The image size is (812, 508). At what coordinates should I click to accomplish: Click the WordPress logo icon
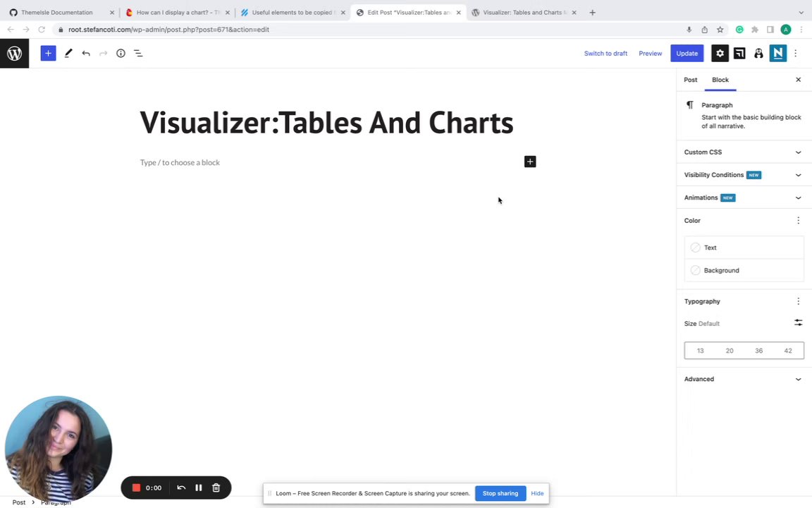point(14,54)
